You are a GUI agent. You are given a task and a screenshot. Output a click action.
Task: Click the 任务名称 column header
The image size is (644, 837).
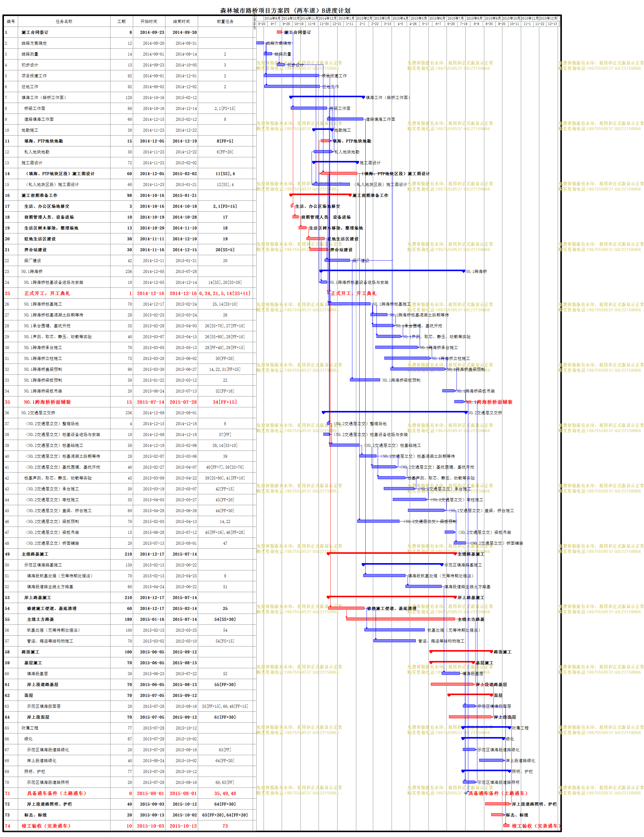coord(64,21)
